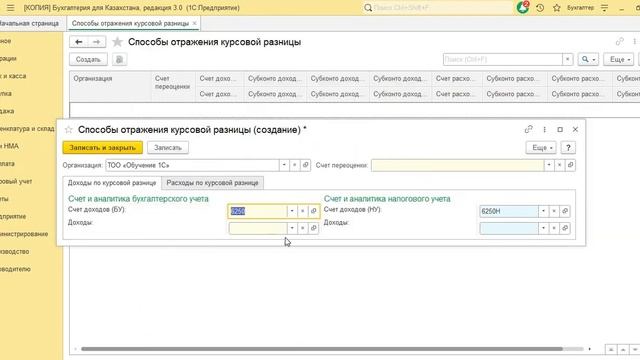The image size is (640, 360).
Task: Open dialog Еще dropdown menu
Action: tap(541, 148)
